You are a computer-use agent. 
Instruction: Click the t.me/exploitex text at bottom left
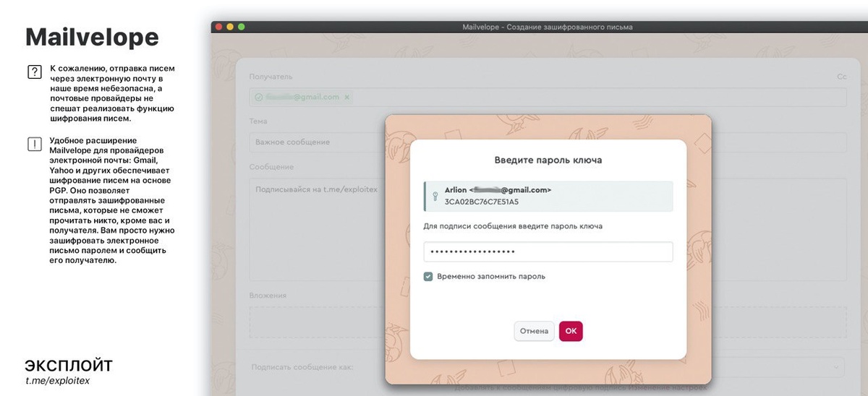(x=57, y=381)
